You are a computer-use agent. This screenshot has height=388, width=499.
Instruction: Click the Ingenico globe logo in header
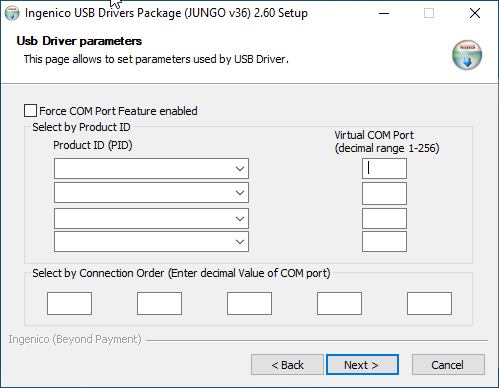point(467,55)
